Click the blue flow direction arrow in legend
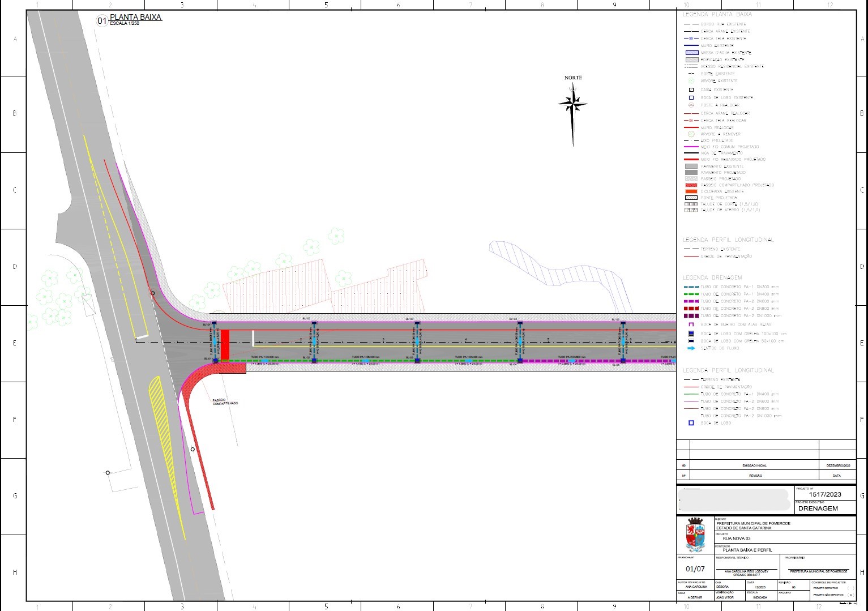Image resolution: width=868 pixels, height=611 pixels. pyautogui.click(x=691, y=348)
